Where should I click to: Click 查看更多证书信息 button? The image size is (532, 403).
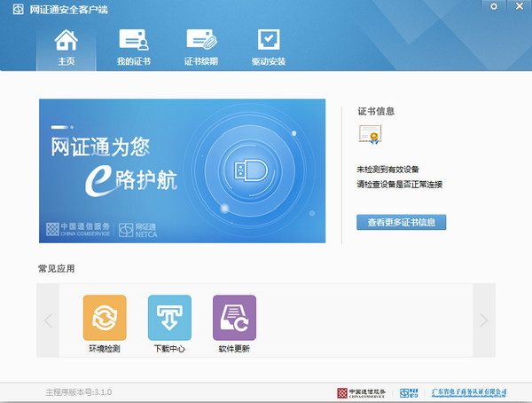(x=401, y=222)
